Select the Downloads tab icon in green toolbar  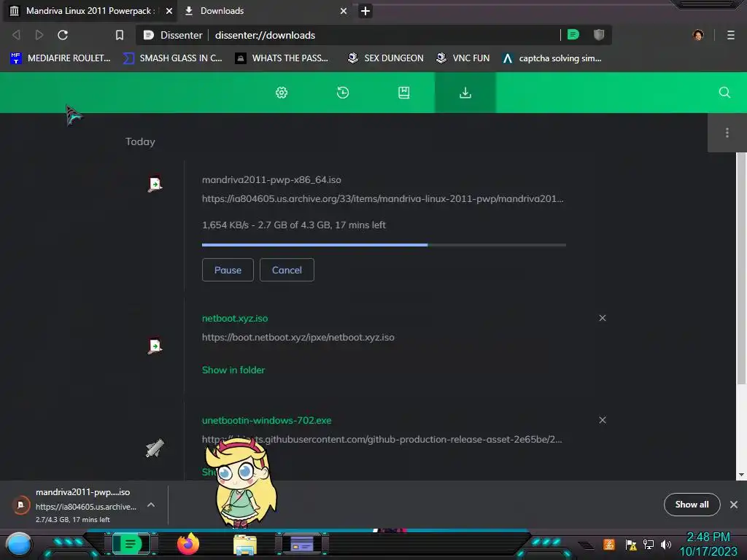pyautogui.click(x=465, y=93)
